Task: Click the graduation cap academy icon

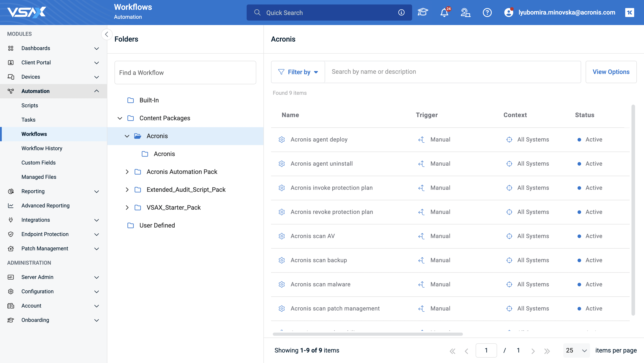Action: (423, 12)
